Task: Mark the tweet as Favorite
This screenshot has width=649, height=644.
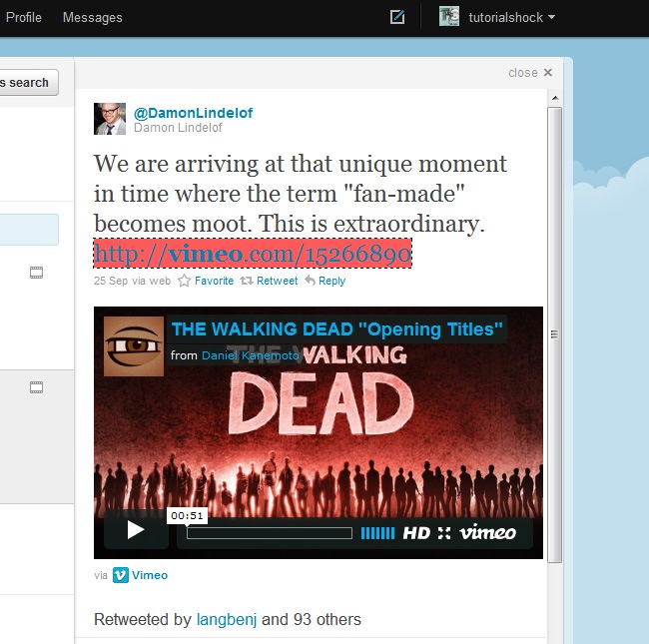Action: (x=214, y=281)
